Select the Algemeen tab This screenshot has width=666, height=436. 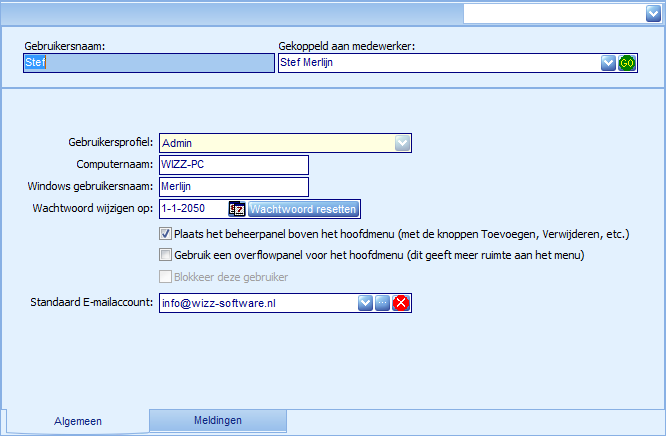point(78,422)
